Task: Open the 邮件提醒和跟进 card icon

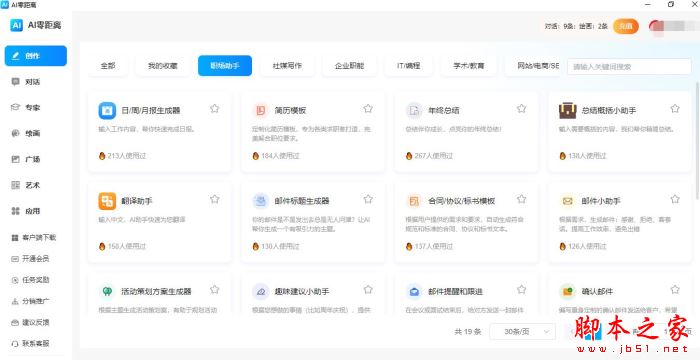Action: tap(414, 291)
